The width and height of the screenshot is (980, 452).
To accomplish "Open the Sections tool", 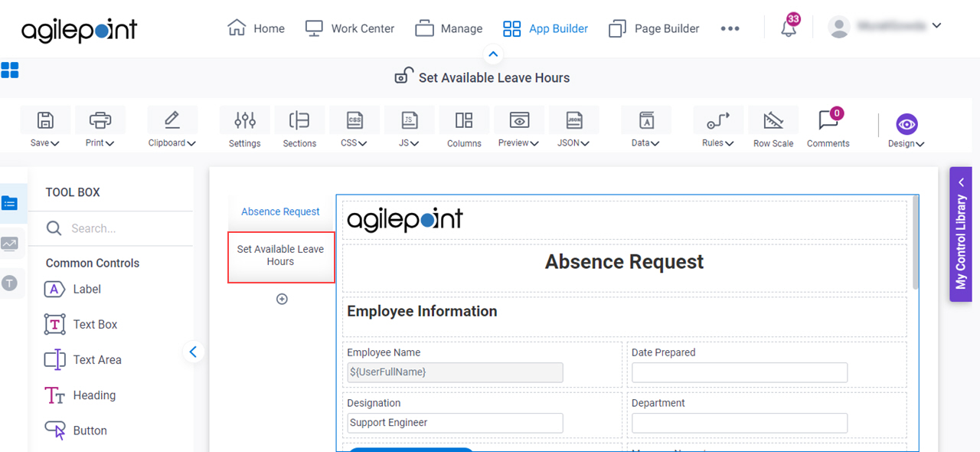I will pos(299,120).
